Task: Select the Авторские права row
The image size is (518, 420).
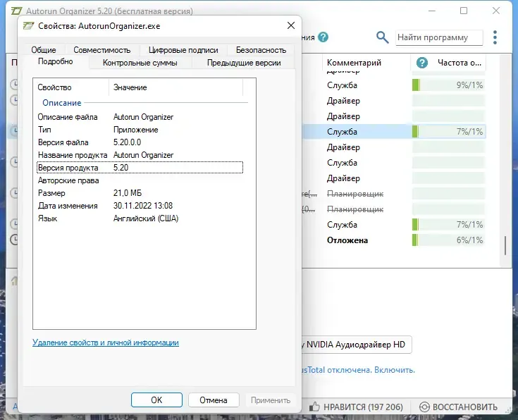Action: pos(140,180)
